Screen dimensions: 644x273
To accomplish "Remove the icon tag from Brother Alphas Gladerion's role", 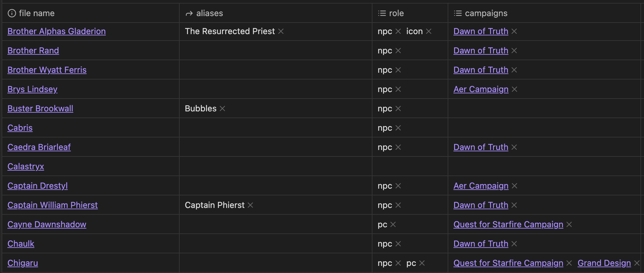I will point(429,31).
